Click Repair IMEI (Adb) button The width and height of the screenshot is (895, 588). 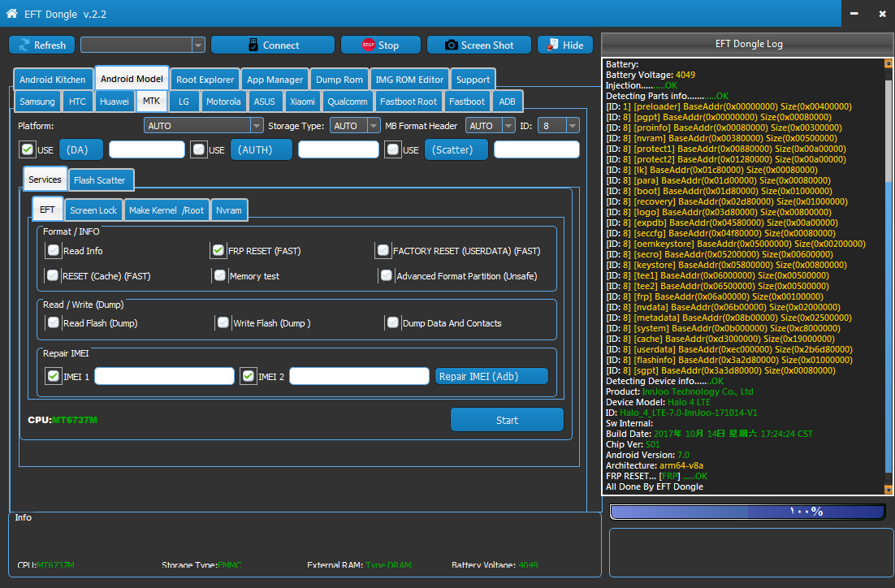[x=491, y=376]
